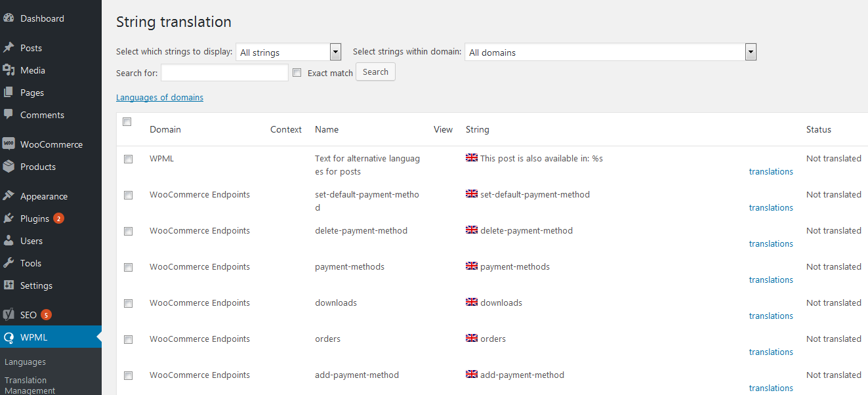Click the Posts pushpin icon
This screenshot has height=395, width=868.
[9, 48]
